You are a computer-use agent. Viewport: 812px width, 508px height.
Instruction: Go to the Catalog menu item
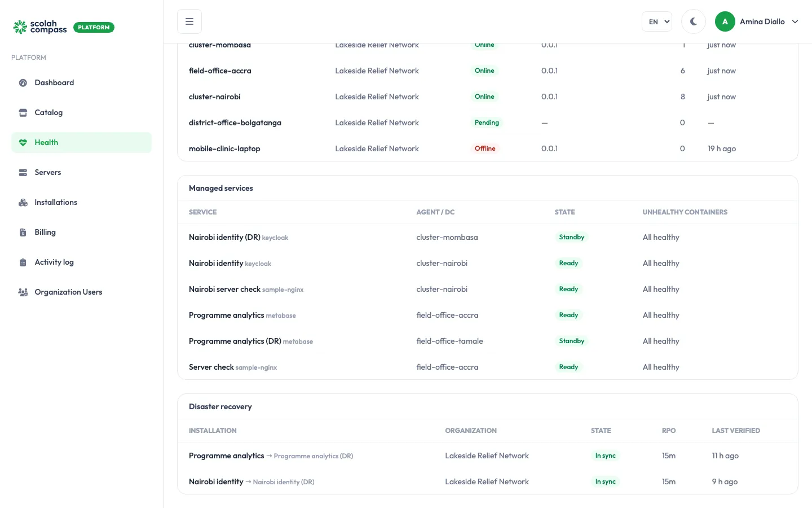point(81,113)
